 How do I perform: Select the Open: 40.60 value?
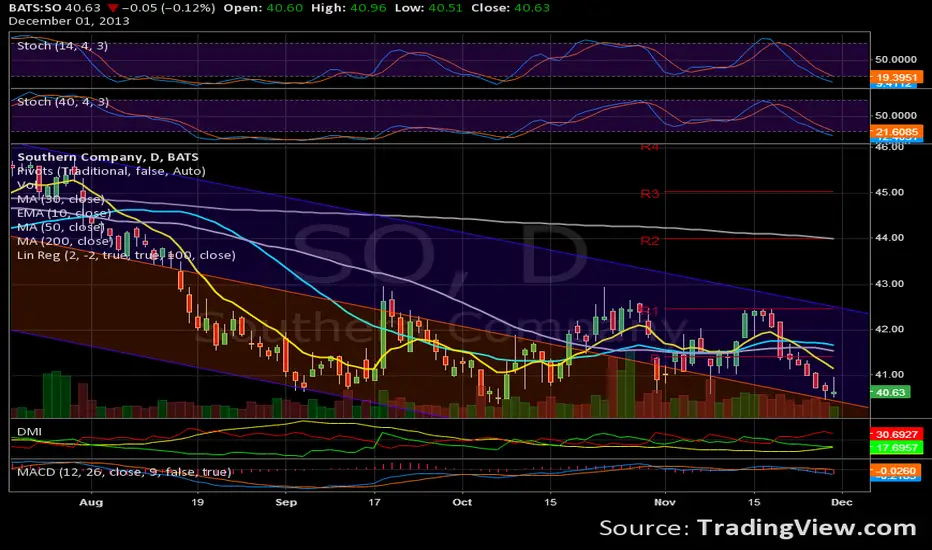coord(263,8)
